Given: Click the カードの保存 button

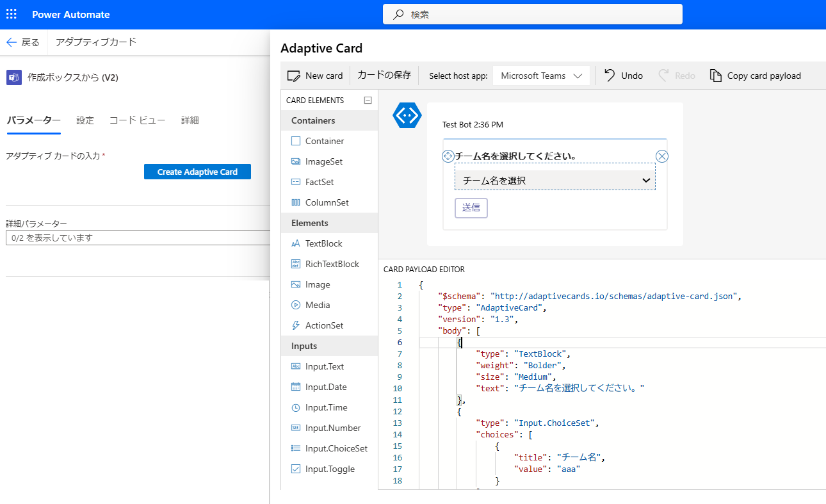Looking at the screenshot, I should pyautogui.click(x=384, y=75).
